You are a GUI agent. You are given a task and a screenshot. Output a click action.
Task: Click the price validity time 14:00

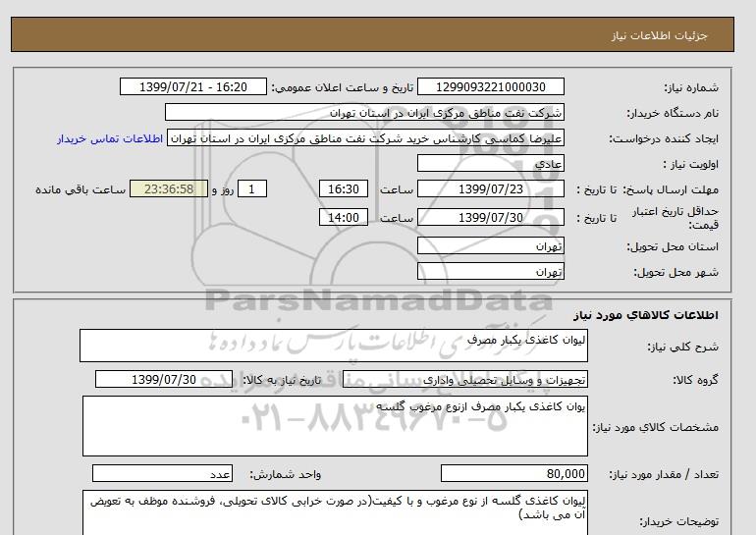coord(344,217)
